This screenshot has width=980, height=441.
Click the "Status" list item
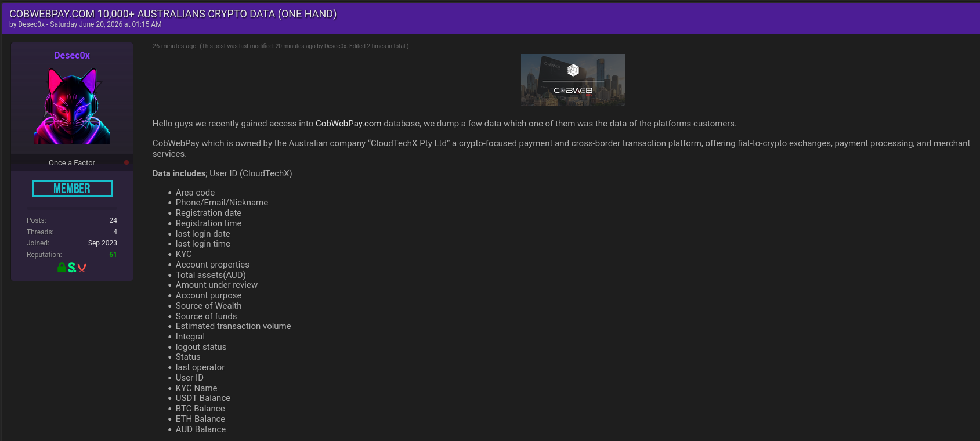[x=188, y=357]
